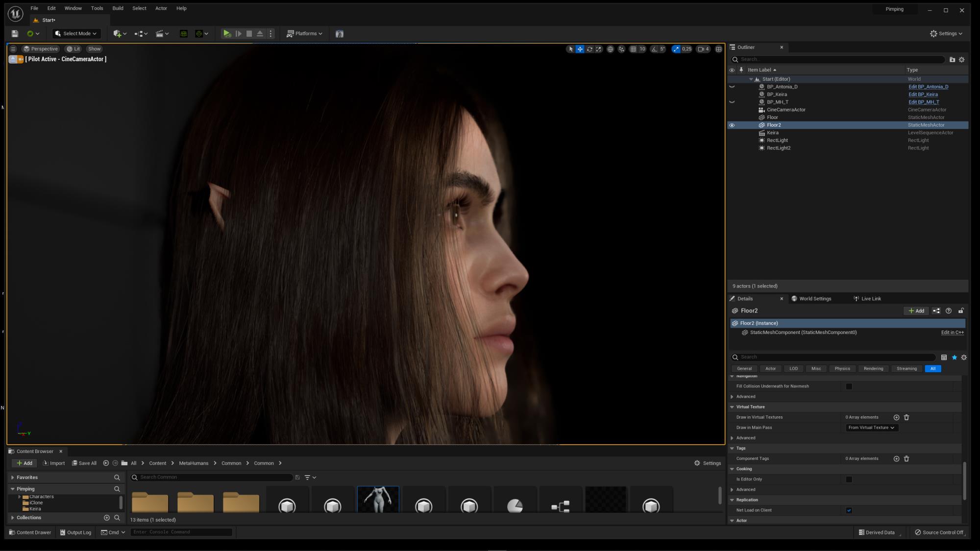
Task: Open the Lit view mode menu
Action: tap(73, 49)
